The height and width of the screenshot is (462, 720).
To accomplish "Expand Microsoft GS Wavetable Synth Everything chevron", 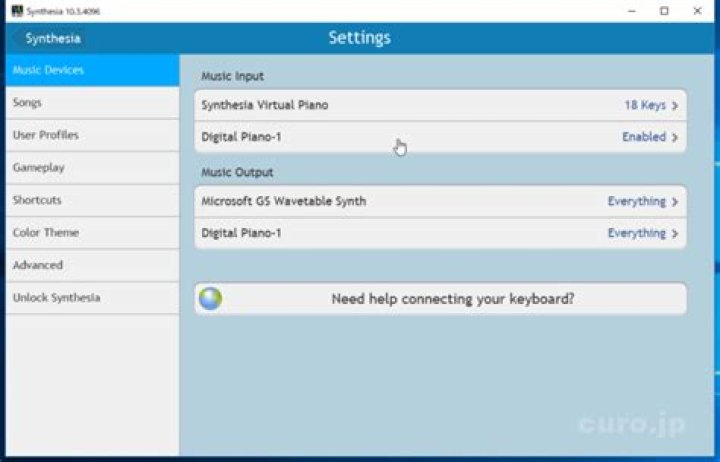I will click(675, 202).
